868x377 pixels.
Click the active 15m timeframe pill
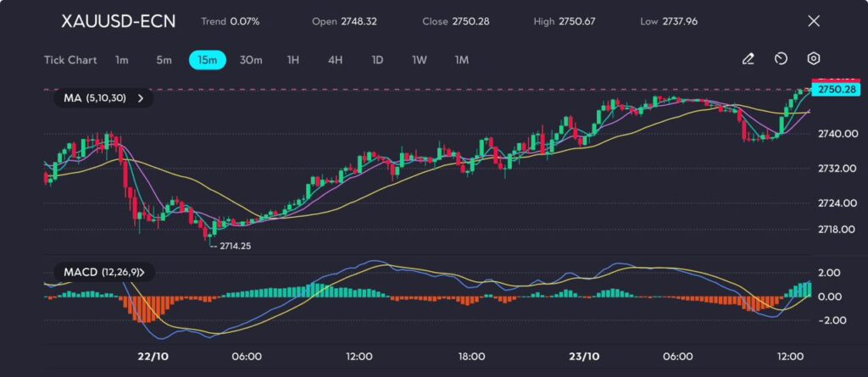click(x=207, y=60)
